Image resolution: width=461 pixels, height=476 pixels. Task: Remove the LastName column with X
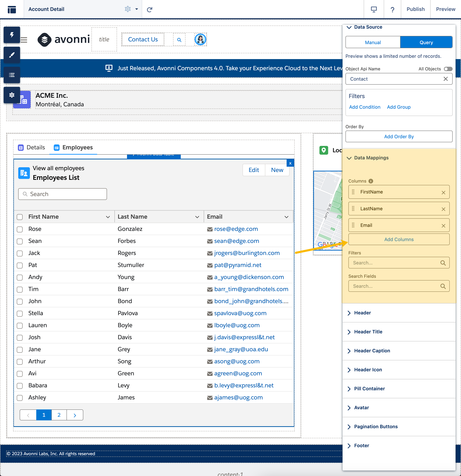443,209
